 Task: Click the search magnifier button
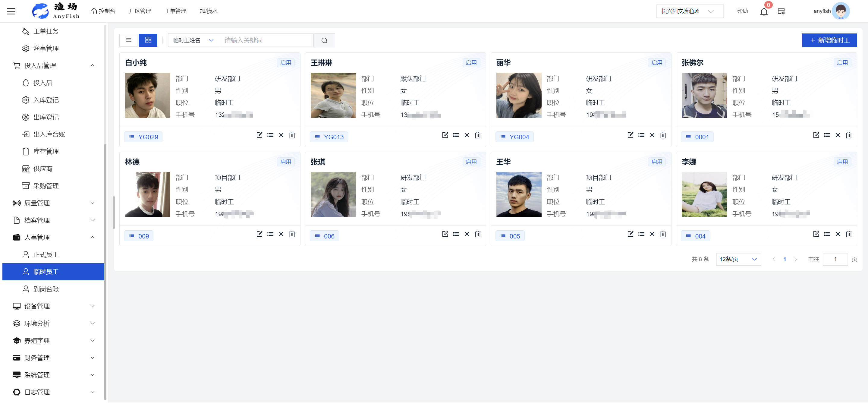pos(324,40)
